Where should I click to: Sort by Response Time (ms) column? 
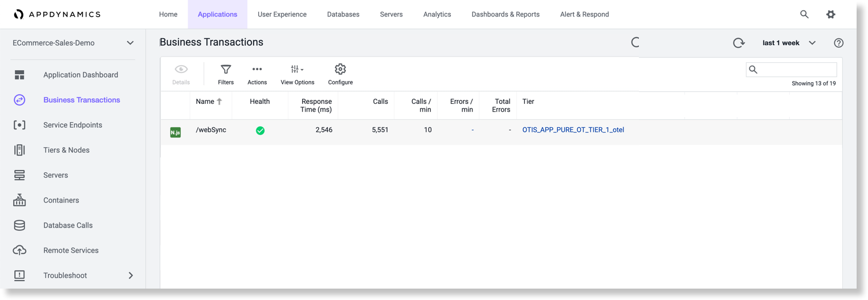coord(316,106)
